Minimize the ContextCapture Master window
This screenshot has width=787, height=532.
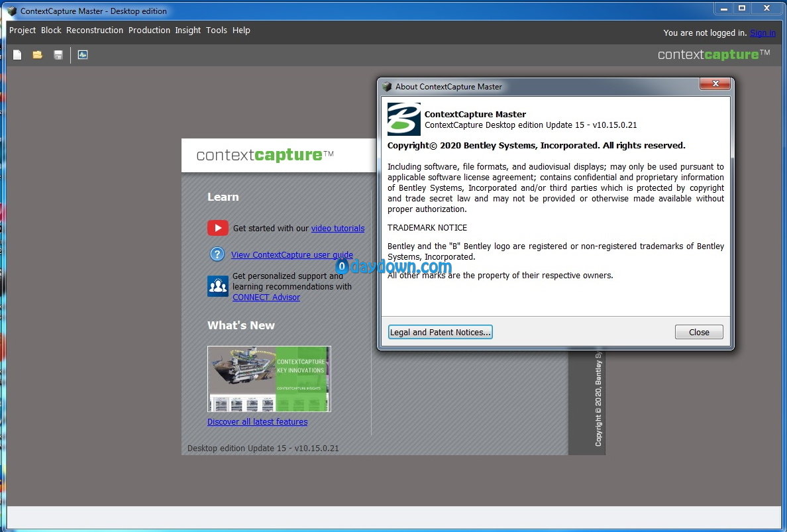click(x=724, y=8)
